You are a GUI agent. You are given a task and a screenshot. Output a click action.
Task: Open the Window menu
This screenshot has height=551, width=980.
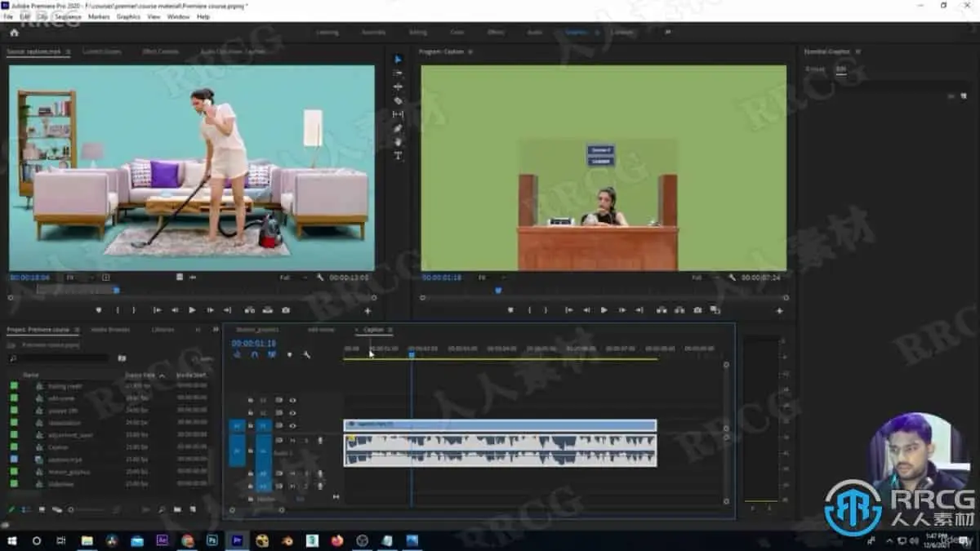pos(178,16)
